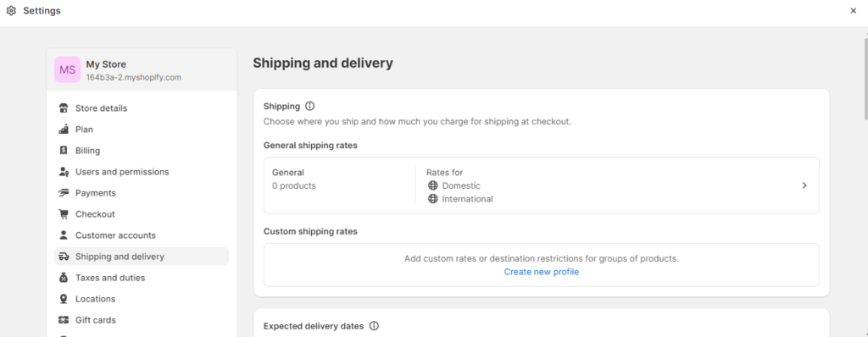Click the Users and permissions person icon
The height and width of the screenshot is (337, 868).
[x=64, y=172]
